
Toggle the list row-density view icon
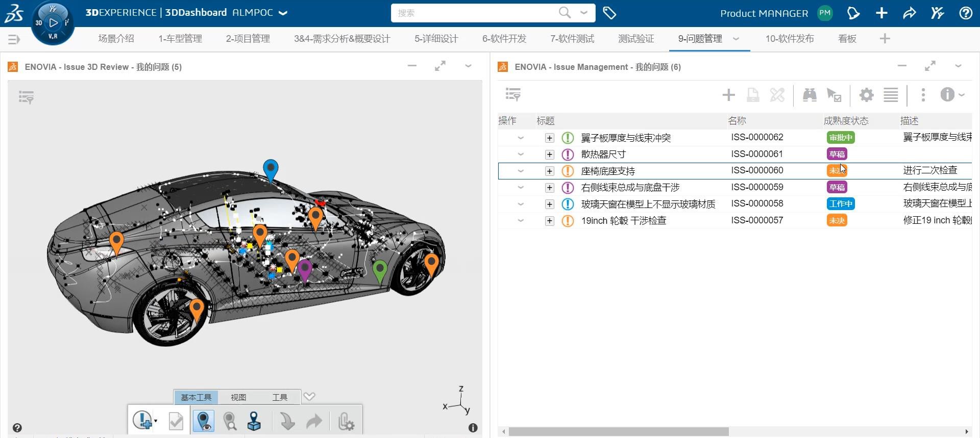pos(891,95)
